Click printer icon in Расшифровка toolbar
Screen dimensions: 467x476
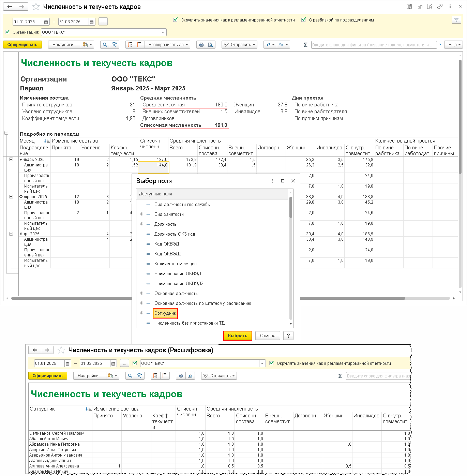pyautogui.click(x=181, y=376)
